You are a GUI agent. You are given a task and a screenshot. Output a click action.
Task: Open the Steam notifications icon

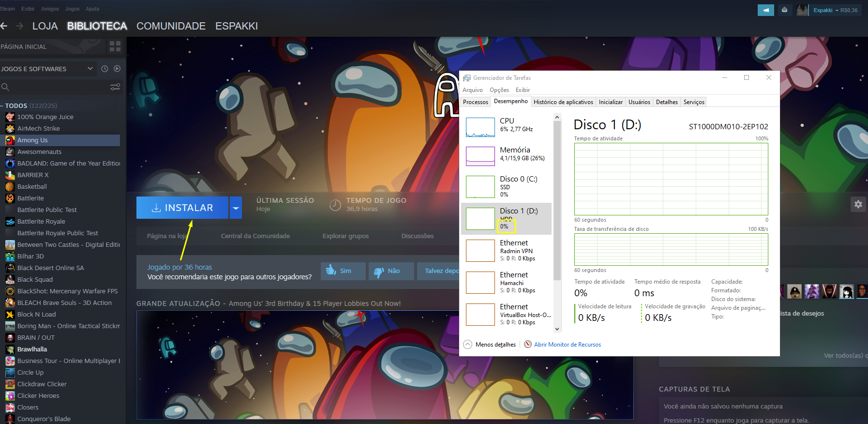[x=784, y=10]
